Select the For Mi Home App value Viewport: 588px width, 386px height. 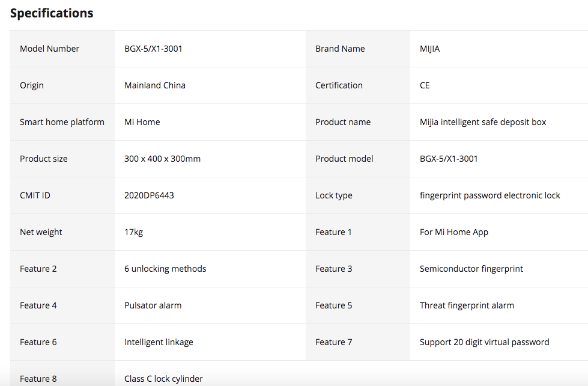coord(453,232)
